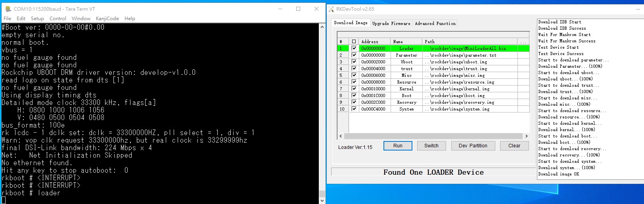Click the terminal scrollbar down arrow
Image resolution: width=644 pixels, height=204 pixels.
(322, 200)
